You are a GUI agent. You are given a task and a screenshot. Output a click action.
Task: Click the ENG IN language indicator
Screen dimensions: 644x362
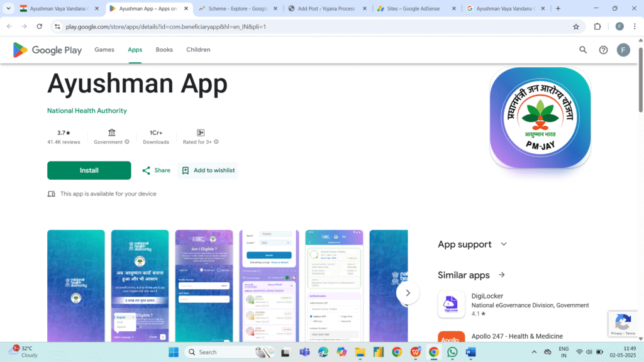tap(563, 352)
